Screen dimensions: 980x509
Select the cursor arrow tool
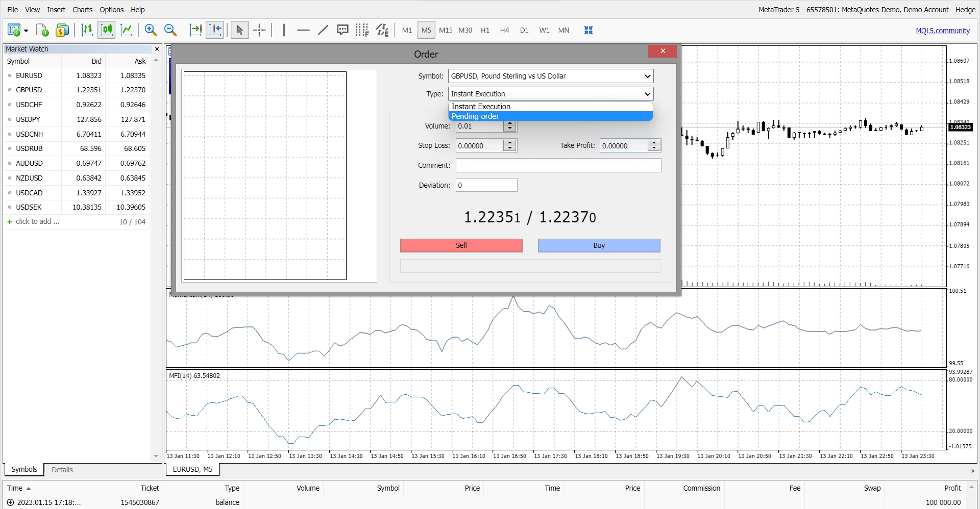click(x=239, y=30)
